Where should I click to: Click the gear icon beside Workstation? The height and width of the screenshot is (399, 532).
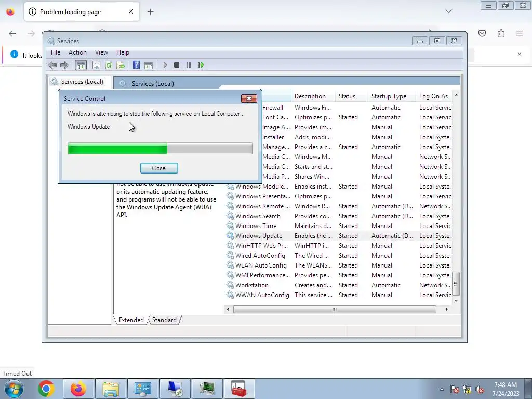click(x=230, y=285)
